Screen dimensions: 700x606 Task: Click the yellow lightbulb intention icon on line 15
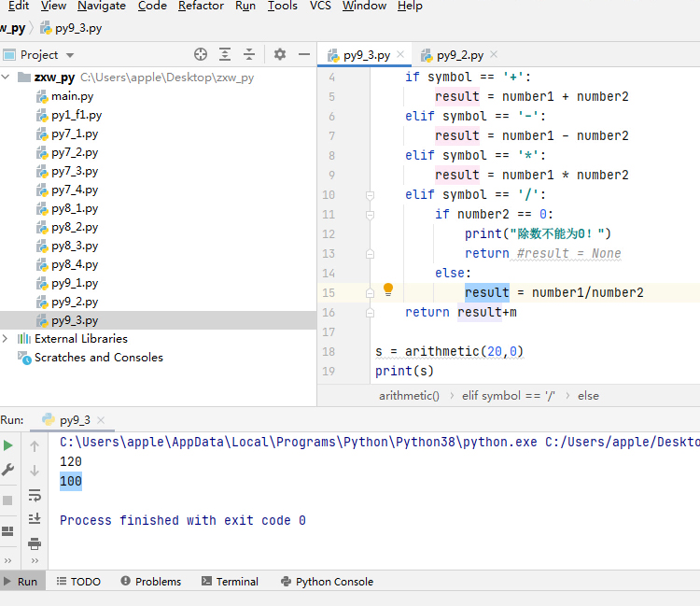388,289
